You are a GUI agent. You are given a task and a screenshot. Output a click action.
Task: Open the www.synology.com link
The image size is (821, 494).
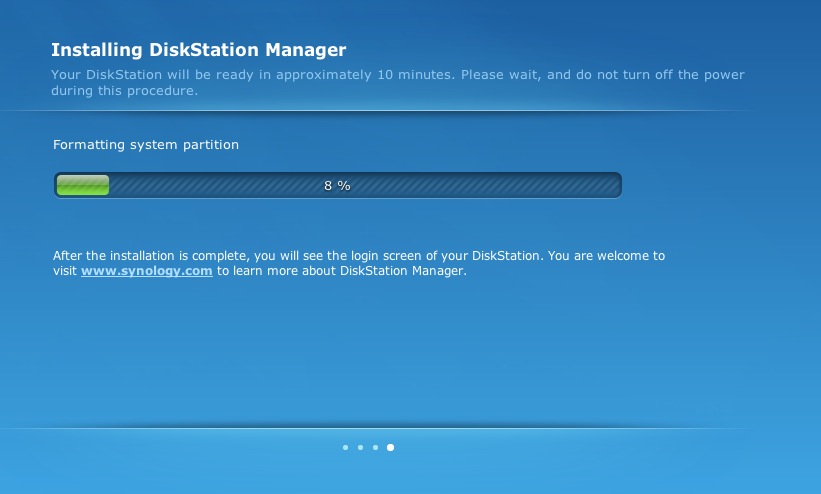click(x=147, y=271)
